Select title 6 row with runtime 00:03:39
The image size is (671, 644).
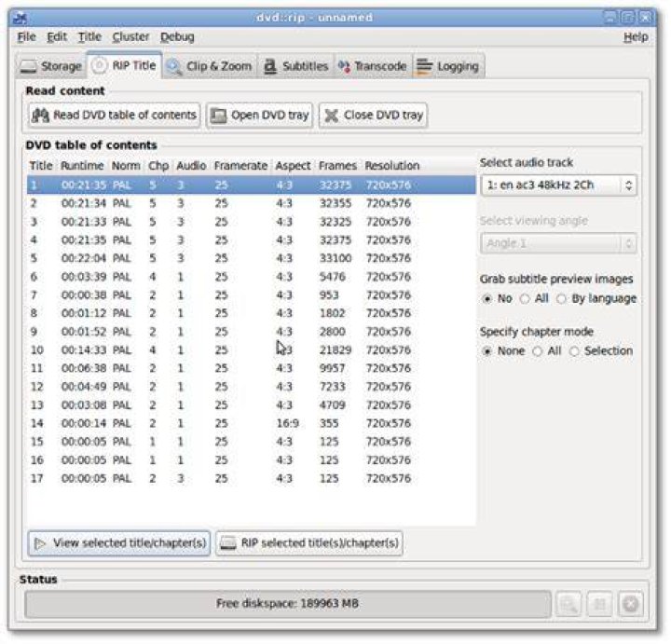(252, 277)
